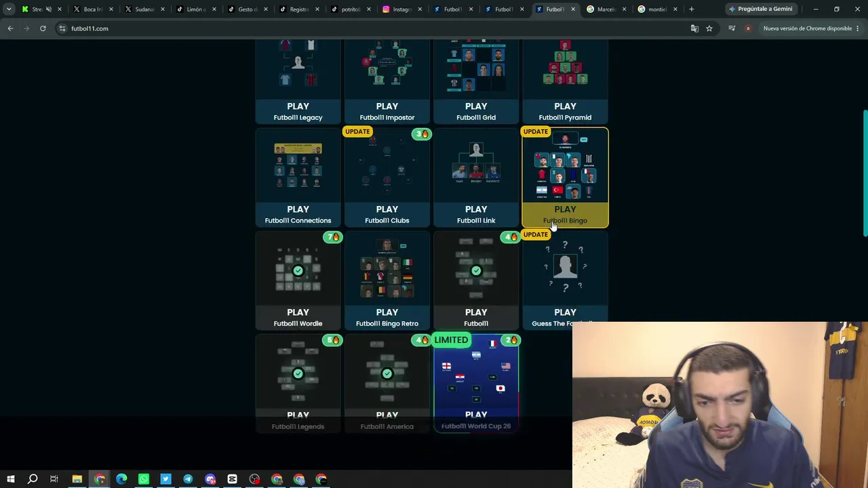Open Windows taskbar search
The width and height of the screenshot is (868, 488).
point(33,479)
